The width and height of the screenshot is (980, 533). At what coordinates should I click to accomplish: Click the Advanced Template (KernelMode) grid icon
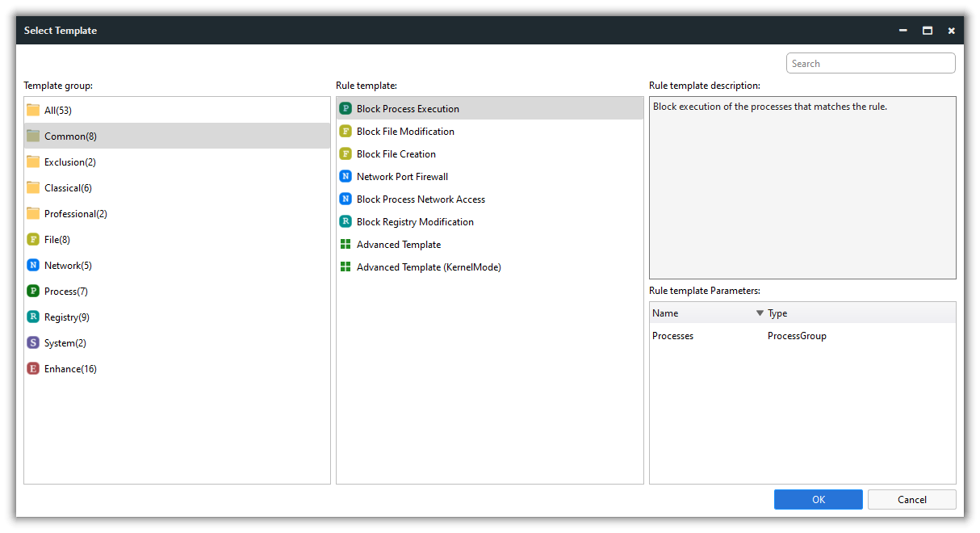[346, 267]
